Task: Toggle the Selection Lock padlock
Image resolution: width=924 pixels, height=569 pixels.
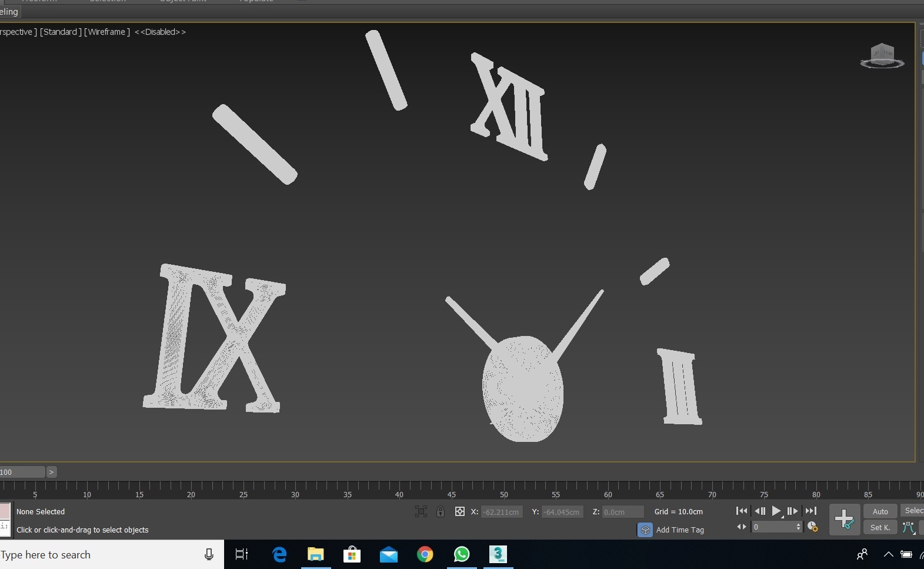Action: click(x=441, y=511)
